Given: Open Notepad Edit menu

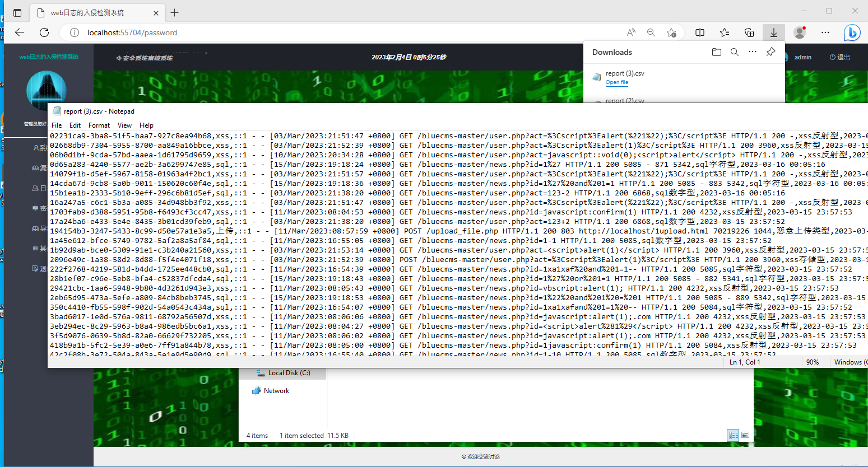Looking at the screenshot, I should (75, 125).
